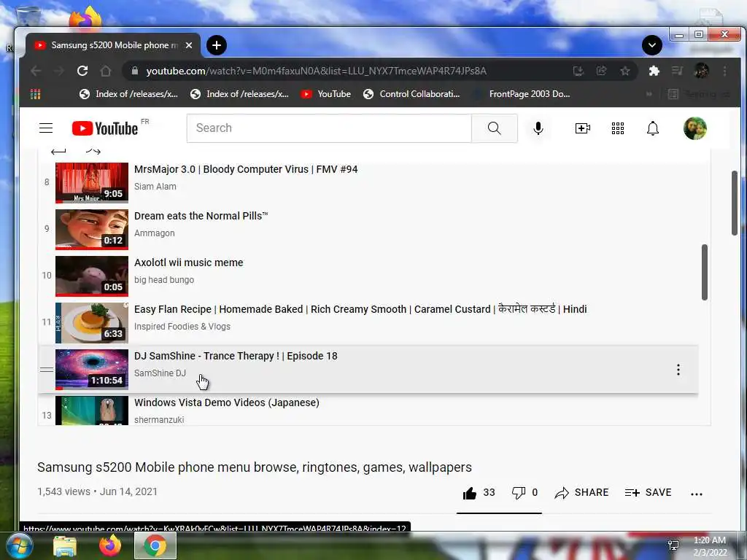Viewport: 747px width, 560px height.
Task: Open options menu for DJ SamShine video
Action: pos(678,370)
